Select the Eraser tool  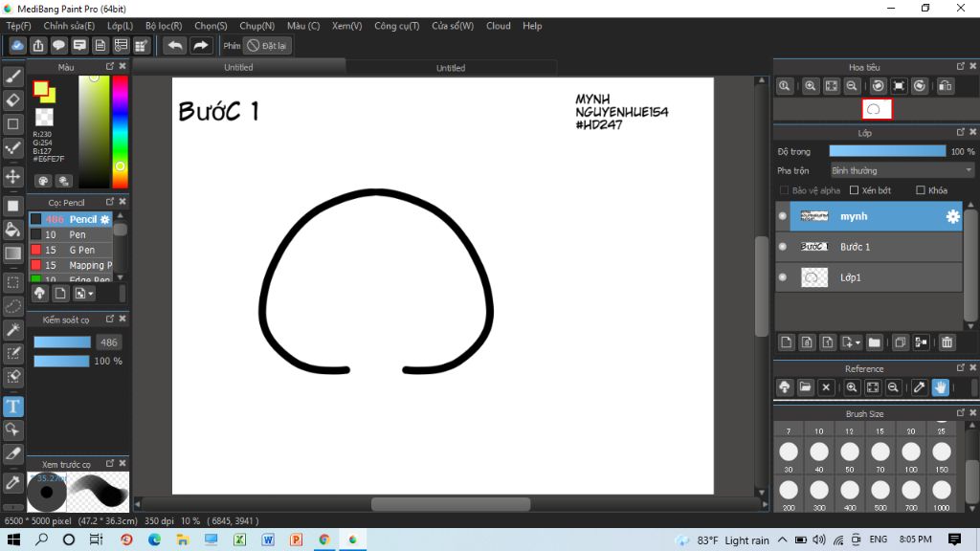pos(13,99)
